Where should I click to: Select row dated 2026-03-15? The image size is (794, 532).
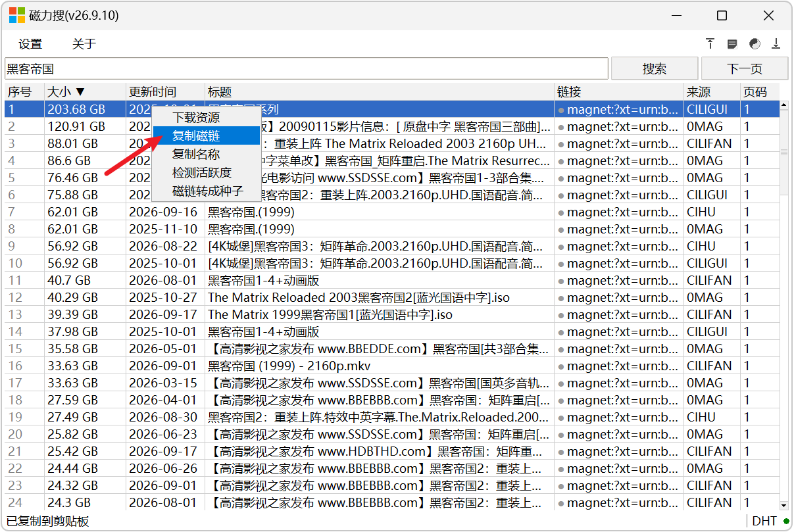pyautogui.click(x=392, y=383)
